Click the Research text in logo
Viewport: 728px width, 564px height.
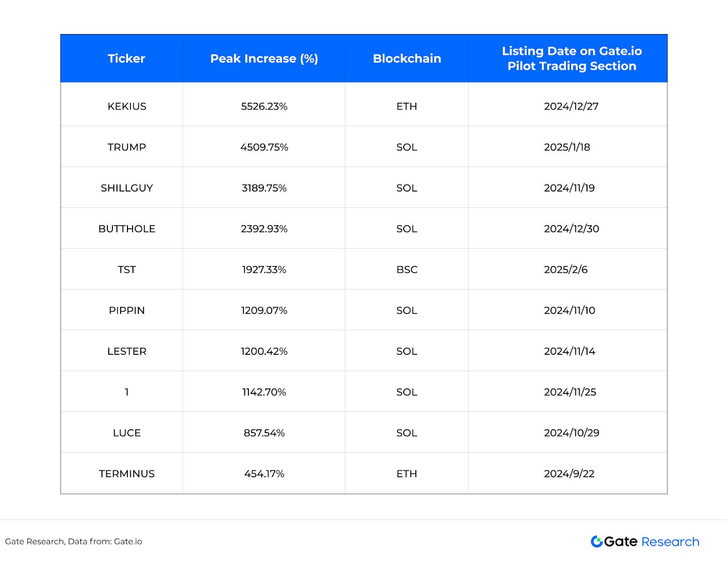tap(670, 542)
